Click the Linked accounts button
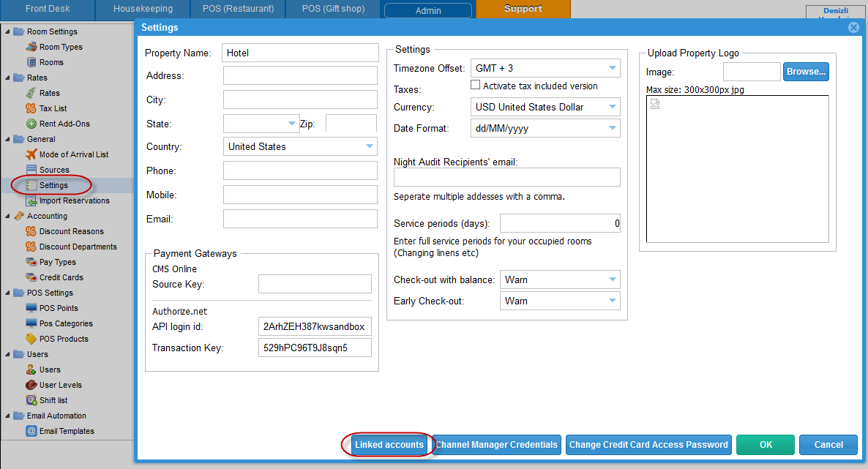The width and height of the screenshot is (868, 469). pyautogui.click(x=389, y=444)
